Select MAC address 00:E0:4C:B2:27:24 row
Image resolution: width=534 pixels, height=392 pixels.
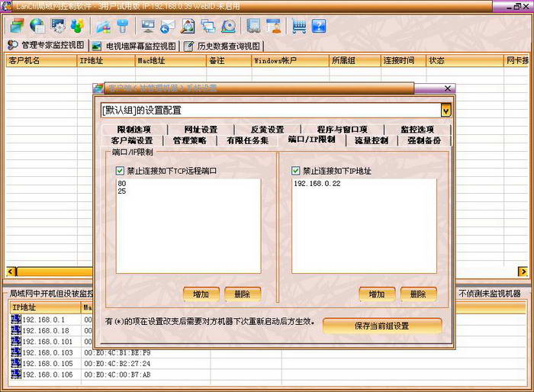tap(117, 363)
